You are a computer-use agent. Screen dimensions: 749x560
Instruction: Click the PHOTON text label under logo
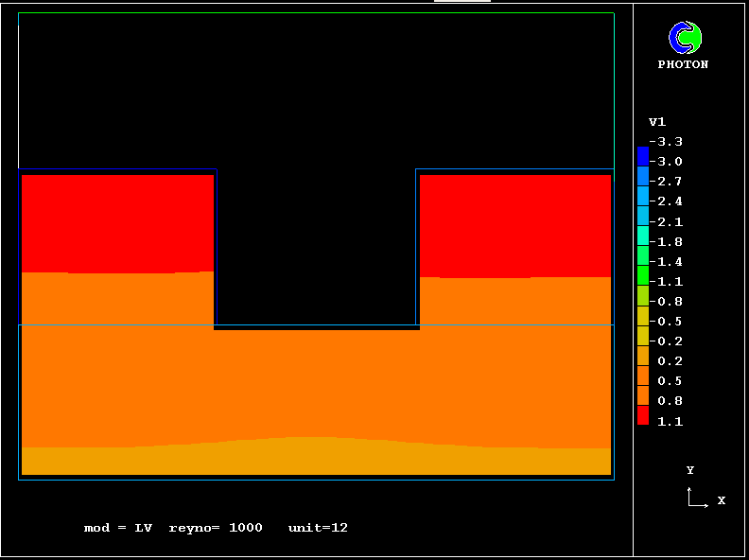[683, 65]
